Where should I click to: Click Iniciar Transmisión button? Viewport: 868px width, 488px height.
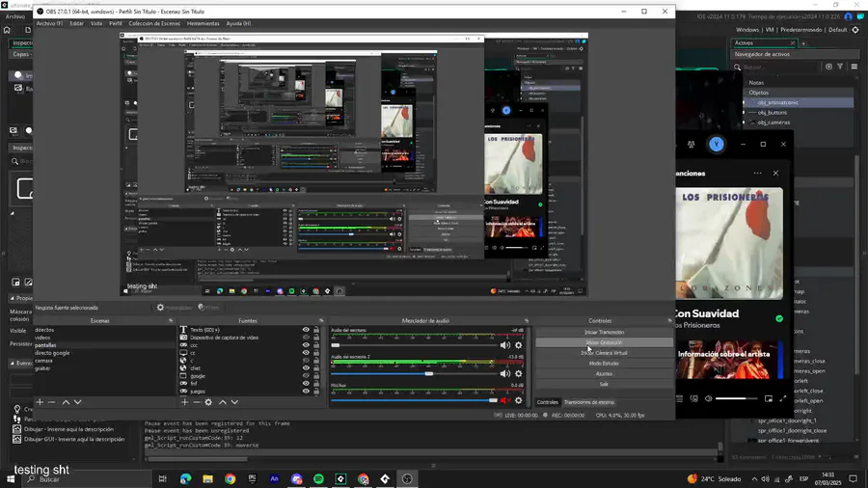pyautogui.click(x=604, y=332)
